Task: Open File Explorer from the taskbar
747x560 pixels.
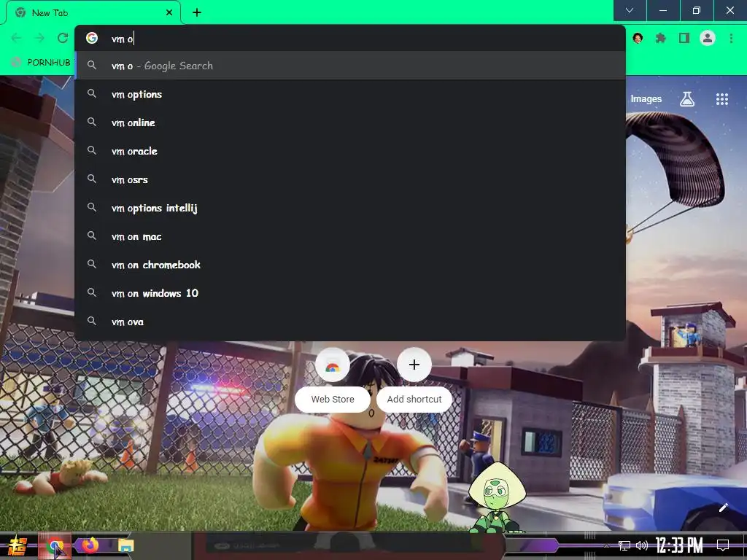Action: [125, 545]
